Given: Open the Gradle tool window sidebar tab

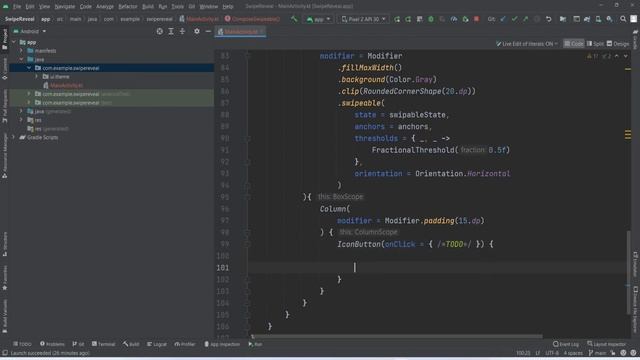Looking at the screenshot, I should pos(636,40).
